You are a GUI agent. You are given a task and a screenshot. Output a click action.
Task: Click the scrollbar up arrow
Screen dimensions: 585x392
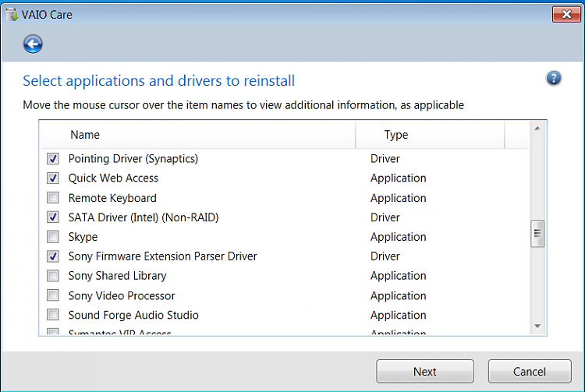click(537, 129)
